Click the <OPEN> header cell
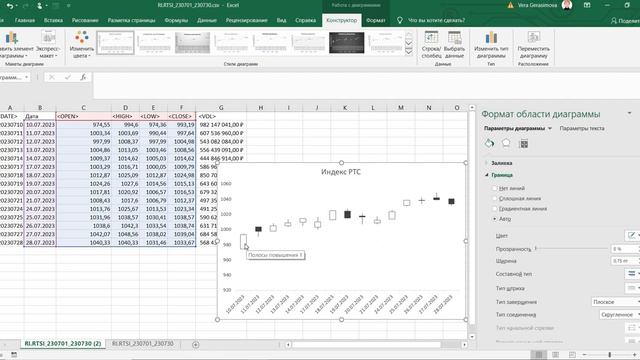Viewport: 640px width, 360px height. [x=83, y=116]
